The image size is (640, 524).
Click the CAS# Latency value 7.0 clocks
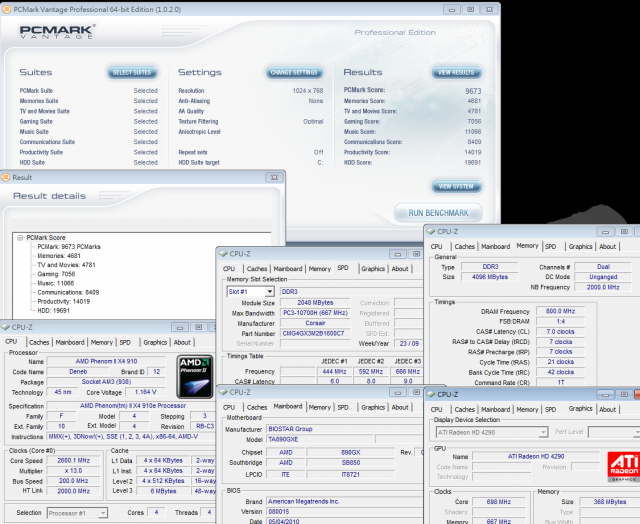point(560,331)
